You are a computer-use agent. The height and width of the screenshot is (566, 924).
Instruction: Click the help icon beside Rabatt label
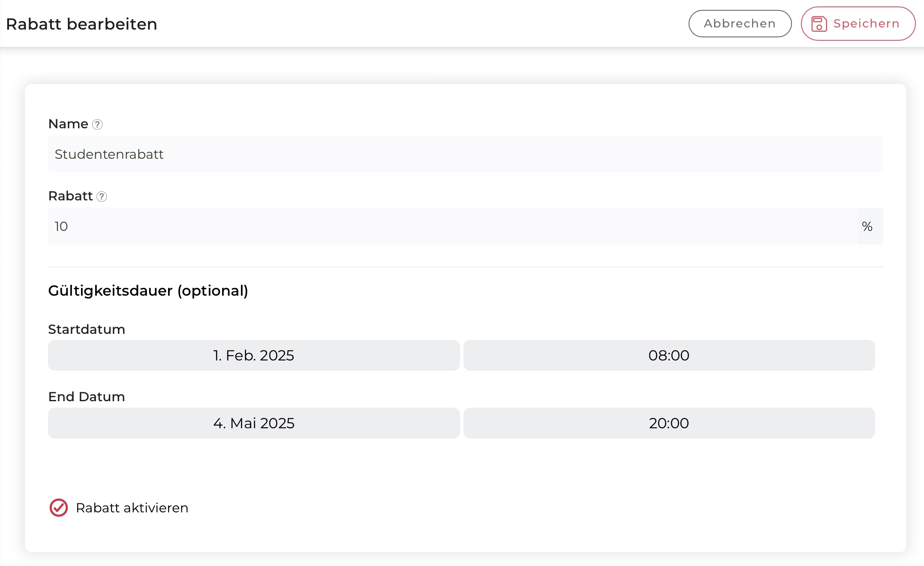(x=102, y=197)
